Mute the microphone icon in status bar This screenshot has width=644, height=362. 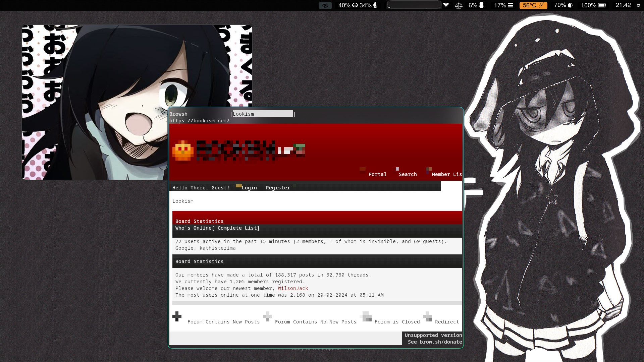coord(375,5)
